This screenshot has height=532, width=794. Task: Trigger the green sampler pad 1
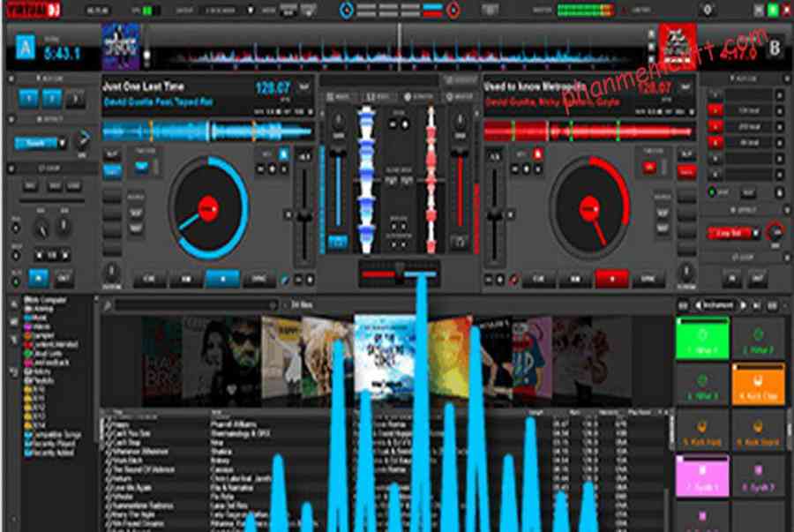tap(702, 339)
